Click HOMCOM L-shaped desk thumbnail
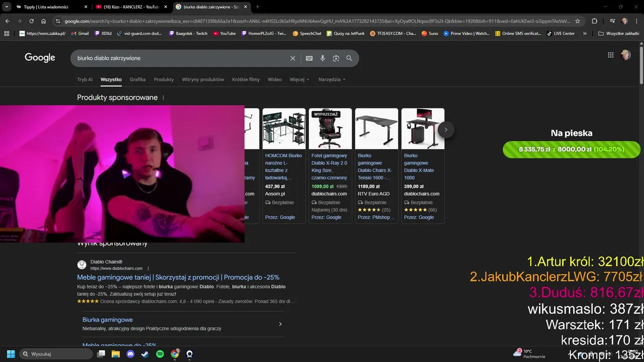This screenshot has height=362, width=644. click(284, 129)
